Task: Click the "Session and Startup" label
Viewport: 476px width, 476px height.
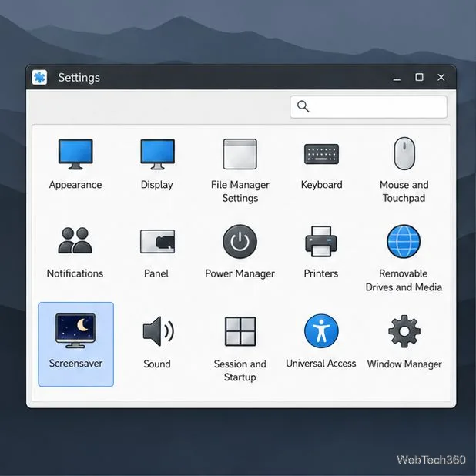Action: pos(240,370)
